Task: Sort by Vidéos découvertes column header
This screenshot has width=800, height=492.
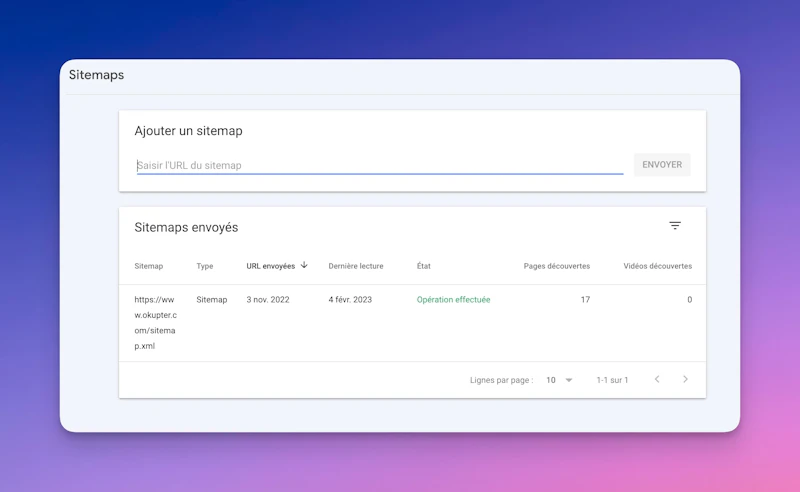Action: point(658,266)
